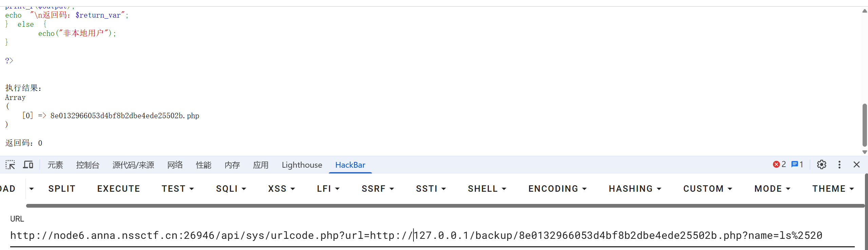Click the SPLIT button
868x250 pixels.
62,189
